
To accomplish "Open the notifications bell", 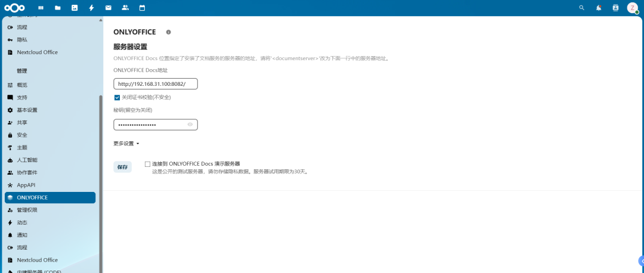I will [x=599, y=8].
